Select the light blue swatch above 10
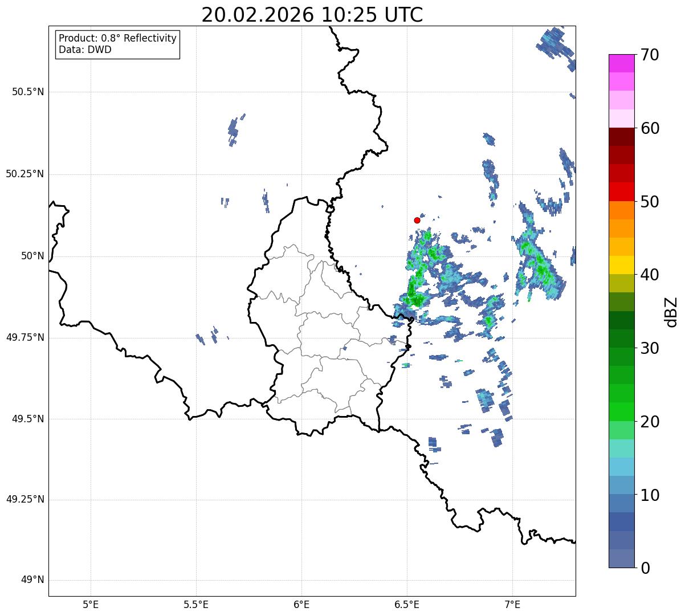 [x=621, y=485]
